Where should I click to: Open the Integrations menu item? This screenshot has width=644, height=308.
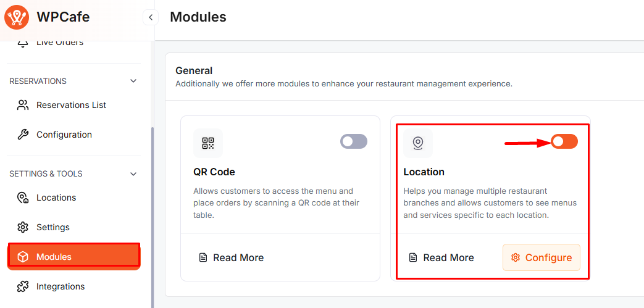click(61, 286)
